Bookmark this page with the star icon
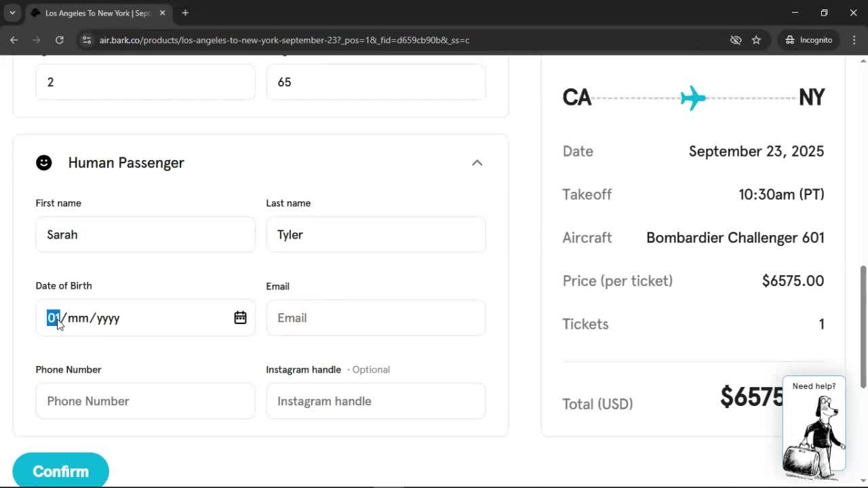This screenshot has width=868, height=488. click(x=756, y=40)
